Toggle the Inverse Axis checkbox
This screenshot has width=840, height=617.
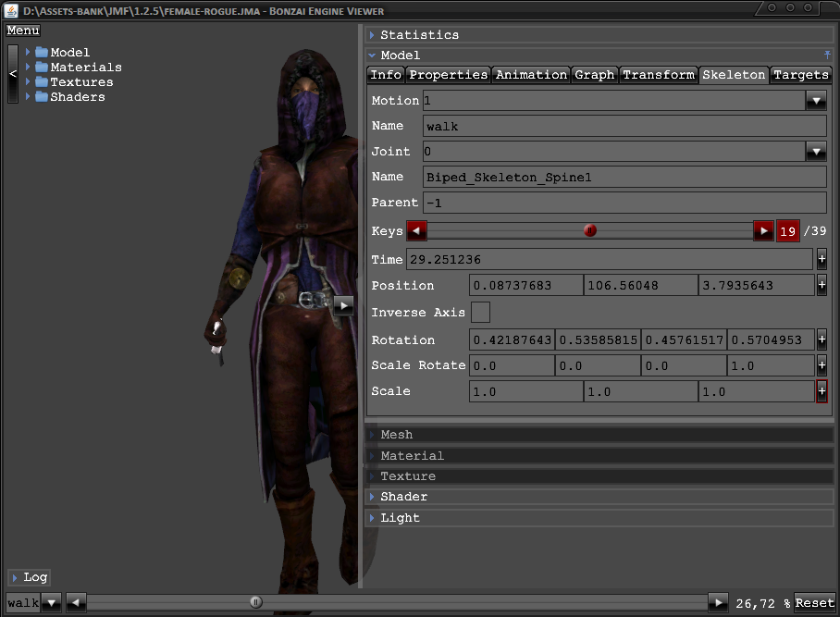(481, 313)
